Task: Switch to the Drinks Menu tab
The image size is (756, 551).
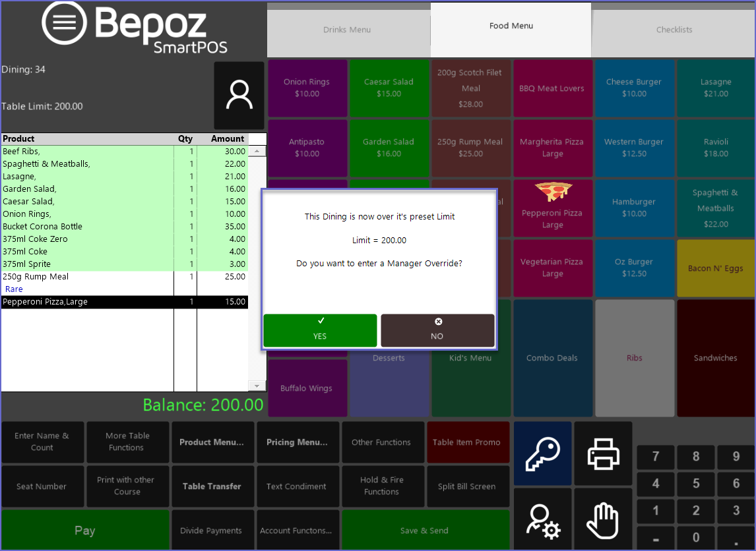Action: tap(347, 30)
